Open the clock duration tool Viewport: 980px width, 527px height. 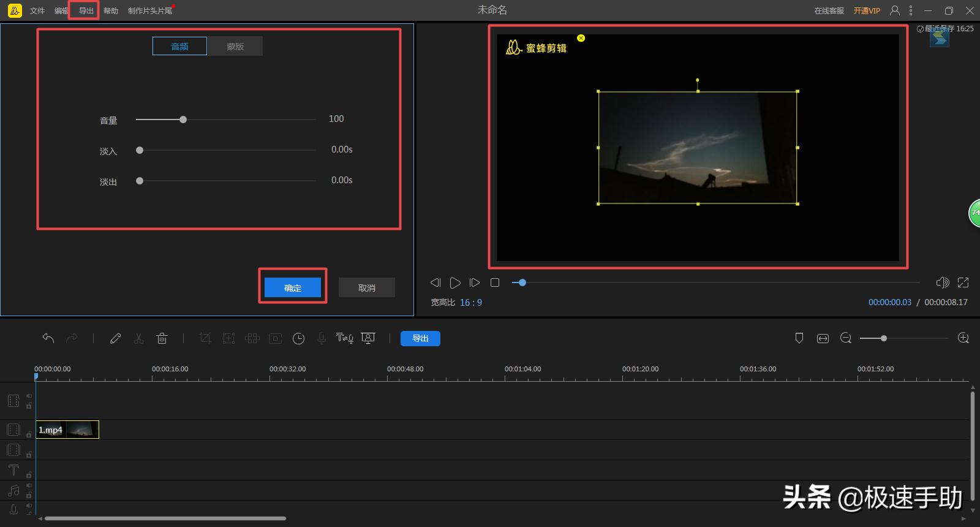pos(298,338)
